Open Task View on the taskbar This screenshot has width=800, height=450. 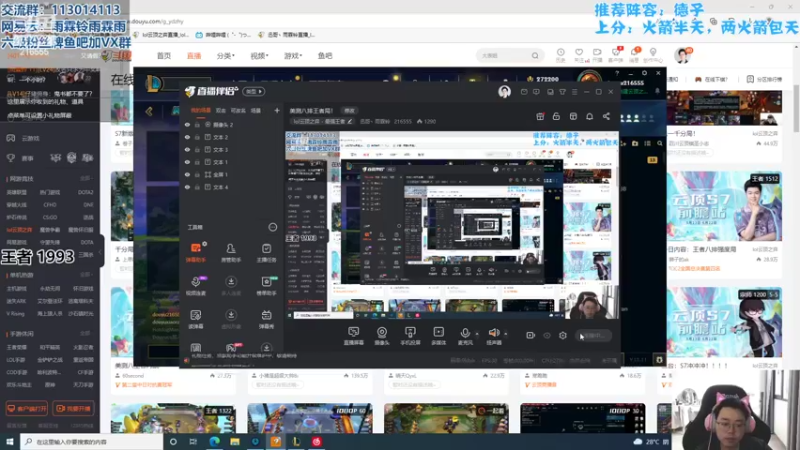pos(193,442)
